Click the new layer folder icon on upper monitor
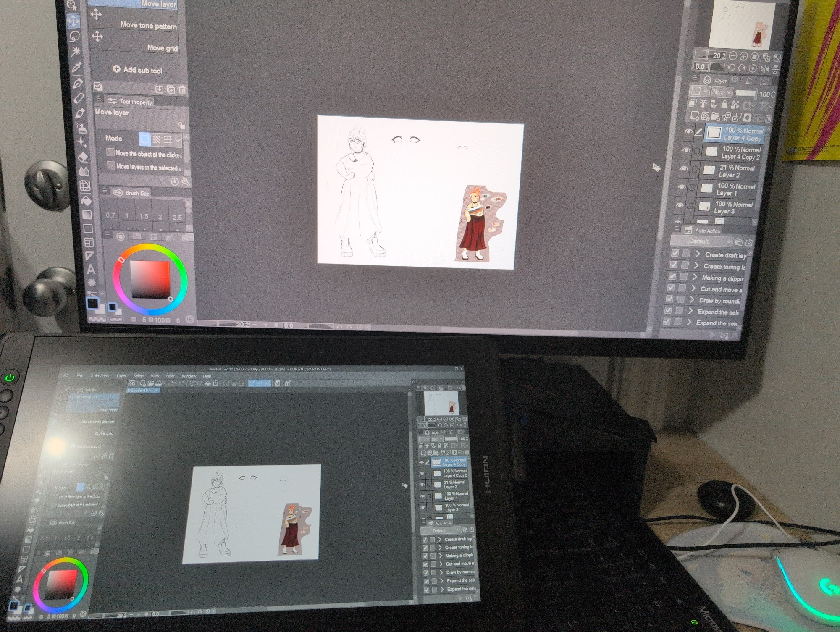 click(x=716, y=116)
